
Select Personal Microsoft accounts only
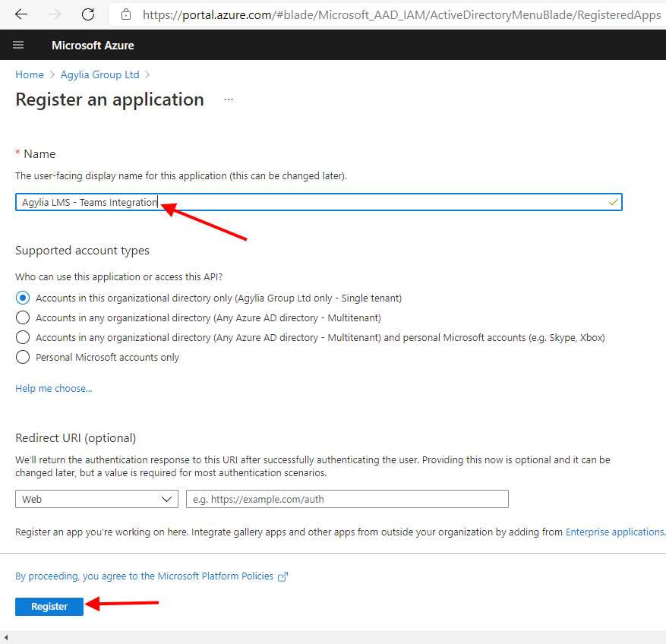(23, 357)
